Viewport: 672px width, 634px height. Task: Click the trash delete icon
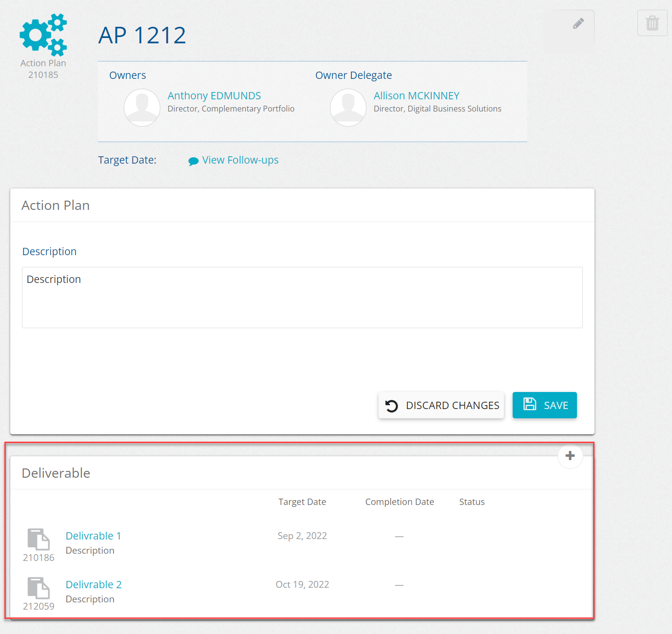[x=652, y=23]
